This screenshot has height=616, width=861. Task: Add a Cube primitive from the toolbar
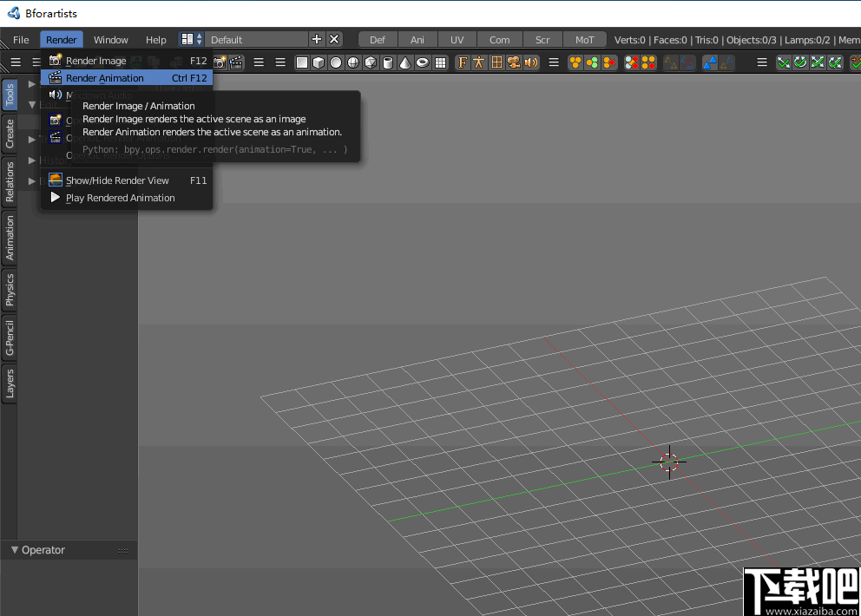click(318, 62)
